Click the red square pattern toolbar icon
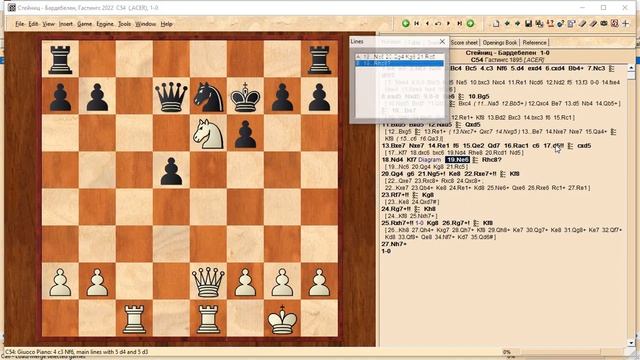The width and height of the screenshot is (640, 360). click(615, 24)
